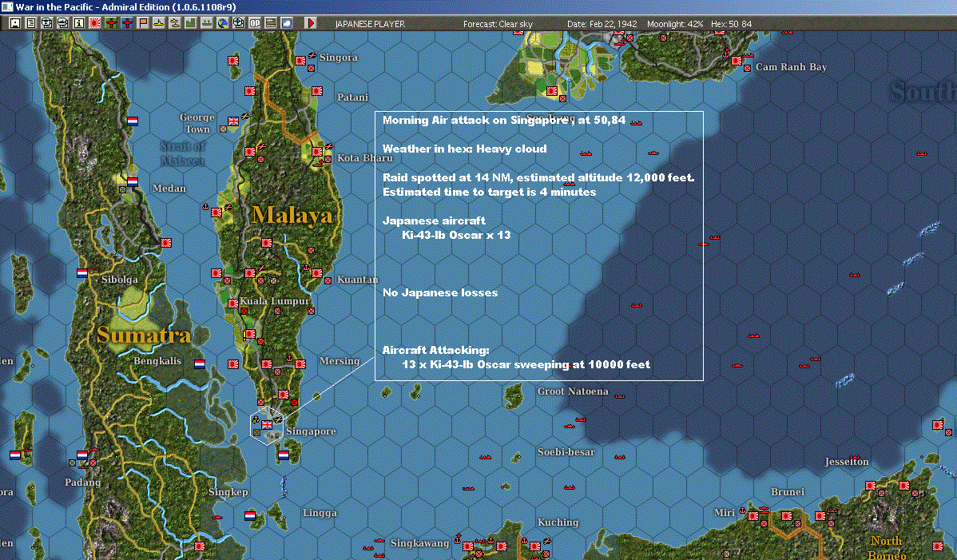Select the Japanese flag base at Patani
The image size is (957, 560).
coord(317,91)
